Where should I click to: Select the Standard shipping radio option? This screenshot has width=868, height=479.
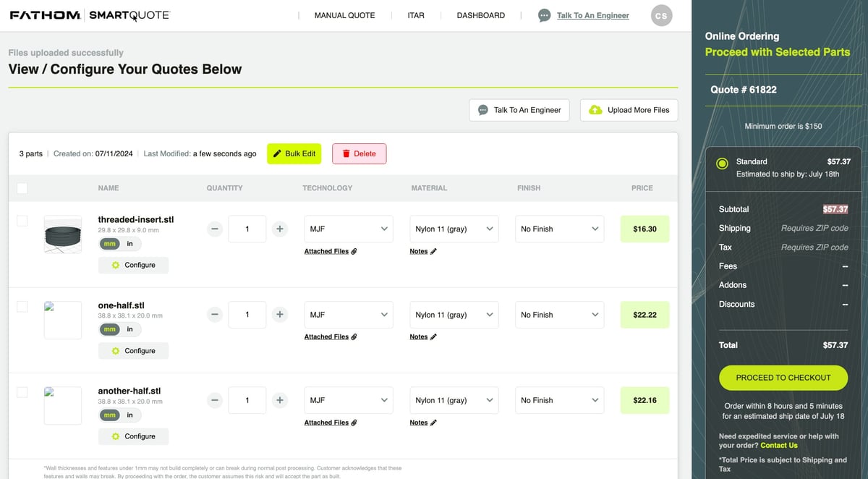click(722, 163)
